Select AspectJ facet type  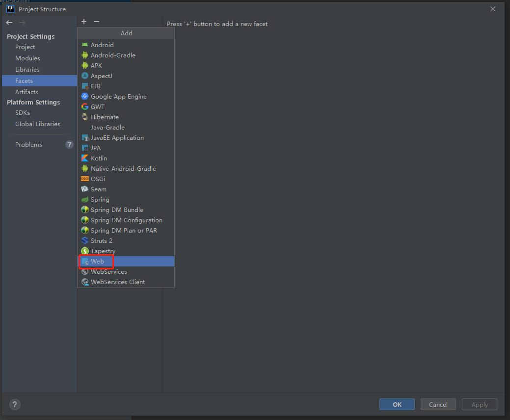coord(126,76)
